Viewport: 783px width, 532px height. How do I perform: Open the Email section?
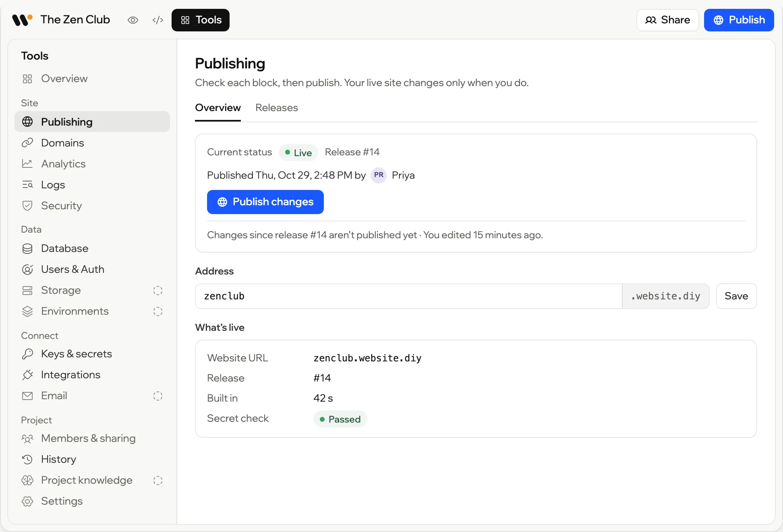point(92,396)
